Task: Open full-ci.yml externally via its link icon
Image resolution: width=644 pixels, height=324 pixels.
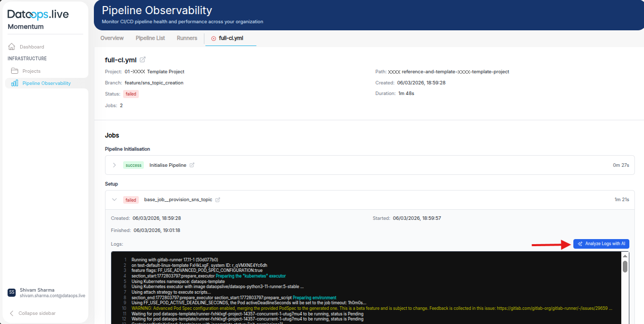Action: pyautogui.click(x=142, y=59)
